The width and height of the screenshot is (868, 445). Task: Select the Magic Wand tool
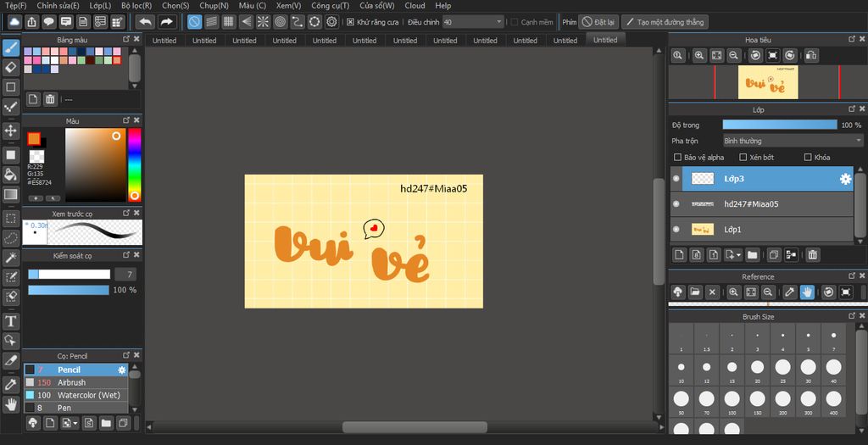point(10,258)
